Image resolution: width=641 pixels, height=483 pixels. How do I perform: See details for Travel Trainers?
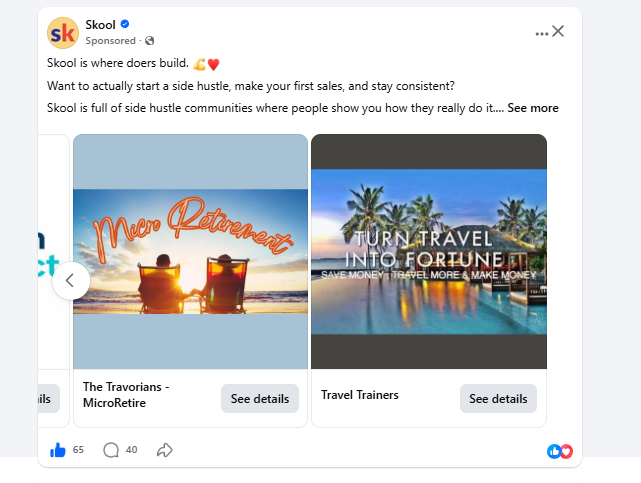coord(498,398)
